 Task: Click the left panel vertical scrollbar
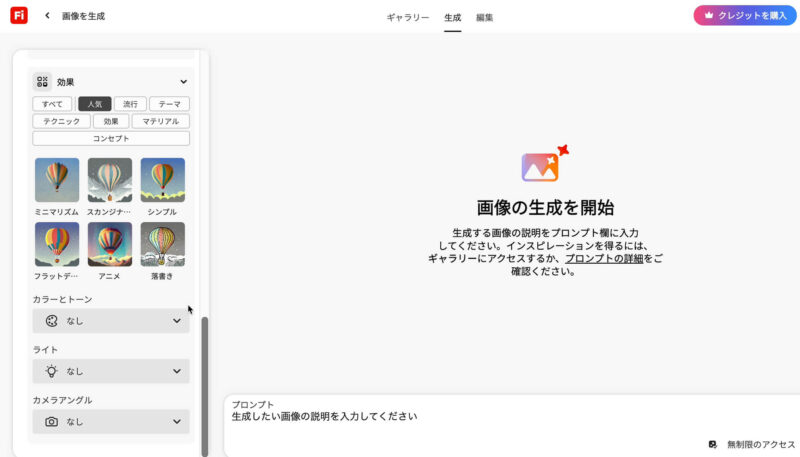205,386
